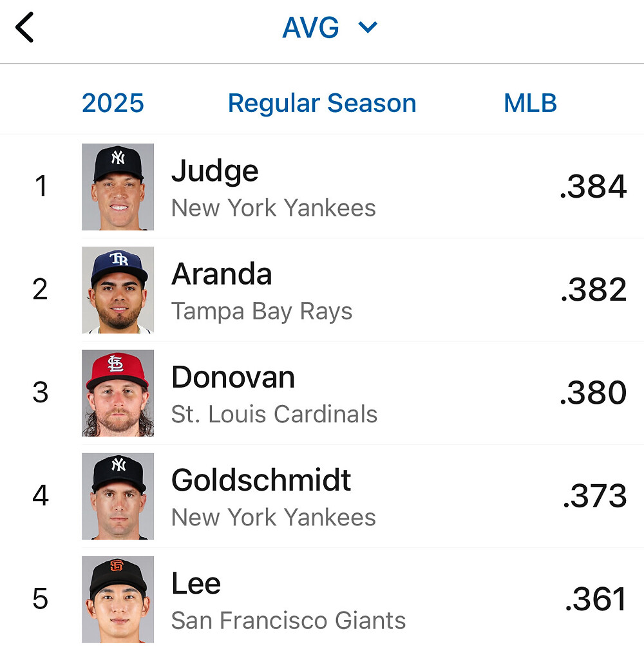Tap the Lee player name
Screen dimensions: 644x649
196,584
